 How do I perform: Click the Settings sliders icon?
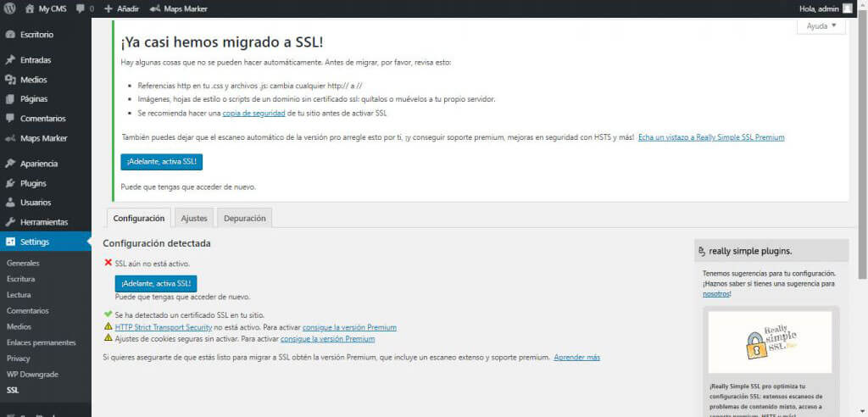pos(9,242)
